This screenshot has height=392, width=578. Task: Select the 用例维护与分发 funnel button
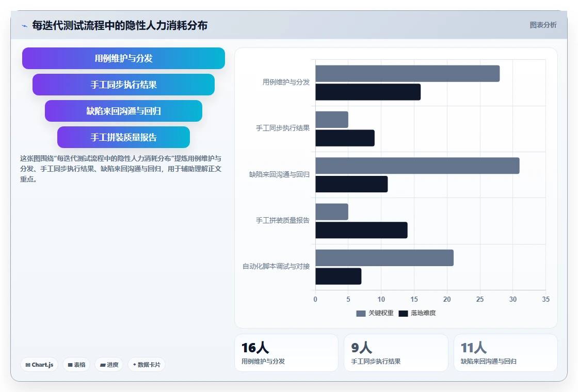click(x=123, y=58)
